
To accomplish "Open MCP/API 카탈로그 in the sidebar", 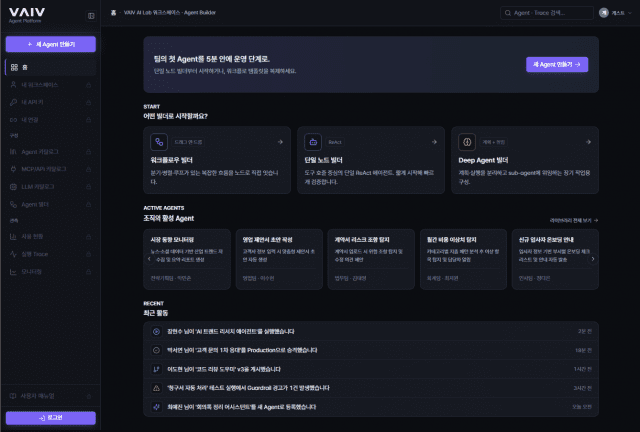I will tap(51, 169).
